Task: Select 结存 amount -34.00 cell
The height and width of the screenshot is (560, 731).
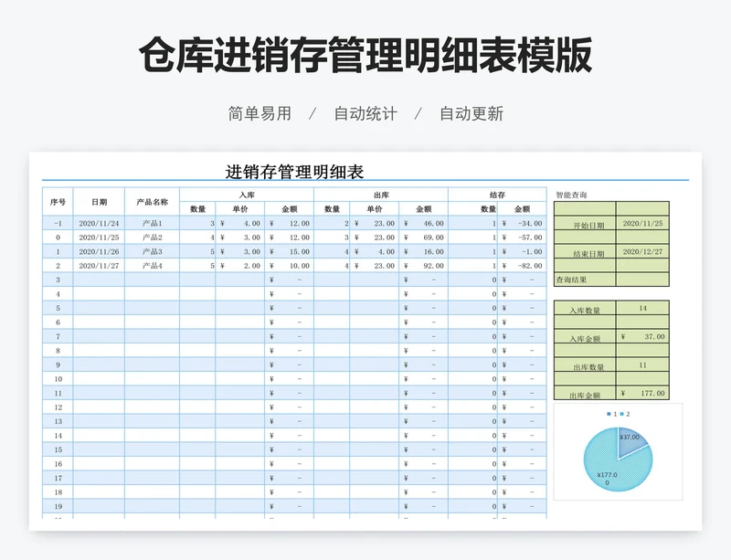Action: [522, 223]
